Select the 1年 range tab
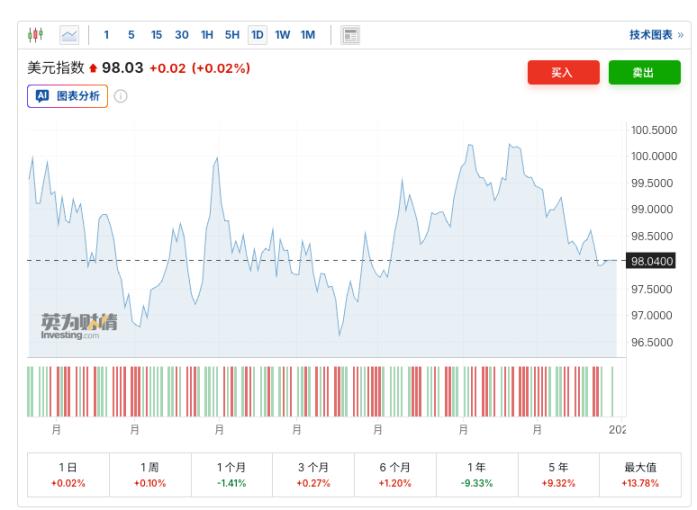Screen dimensions: 697x510 pos(476,474)
